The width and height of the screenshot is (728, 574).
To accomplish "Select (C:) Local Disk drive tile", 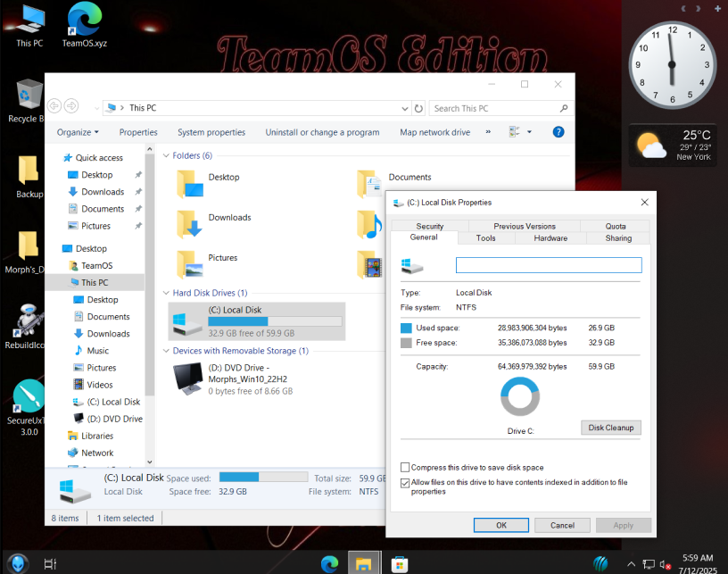I will point(257,321).
